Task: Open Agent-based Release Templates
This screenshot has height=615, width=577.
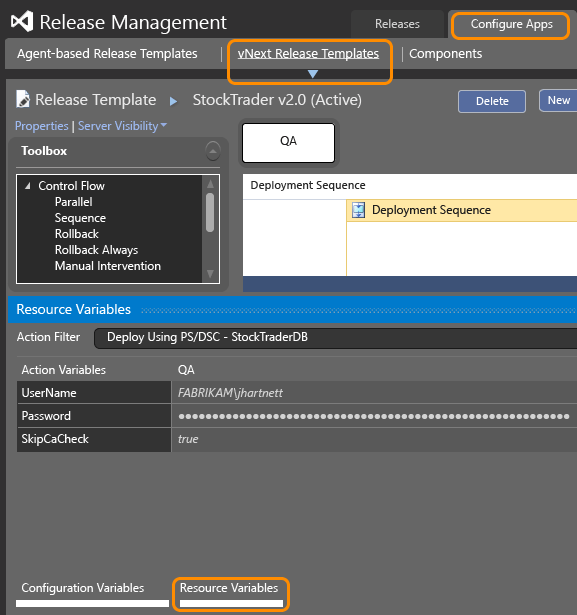Action: pyautogui.click(x=107, y=54)
